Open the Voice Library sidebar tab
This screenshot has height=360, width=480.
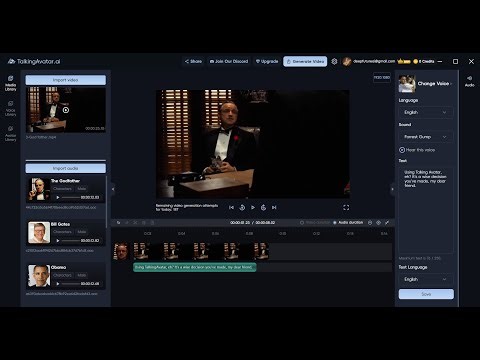10,108
